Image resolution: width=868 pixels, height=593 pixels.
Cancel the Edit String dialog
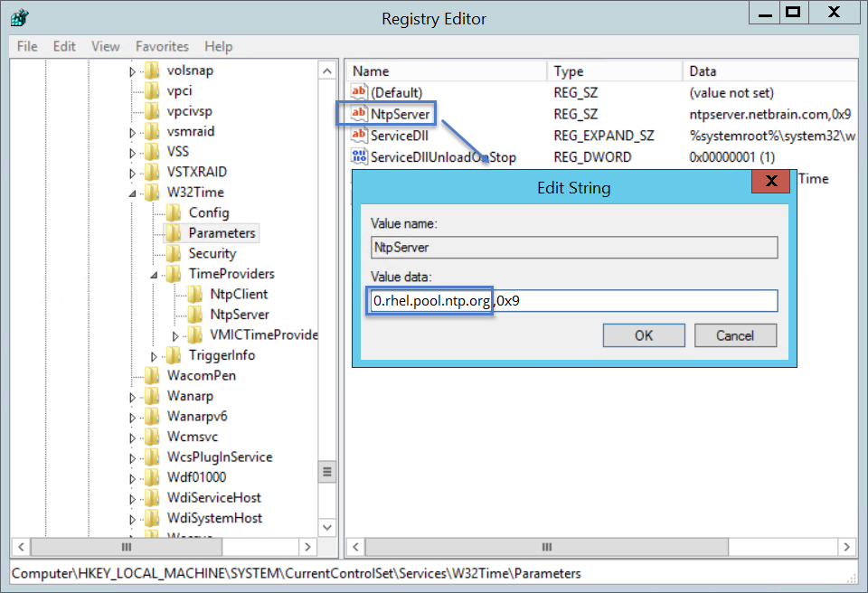coord(735,335)
